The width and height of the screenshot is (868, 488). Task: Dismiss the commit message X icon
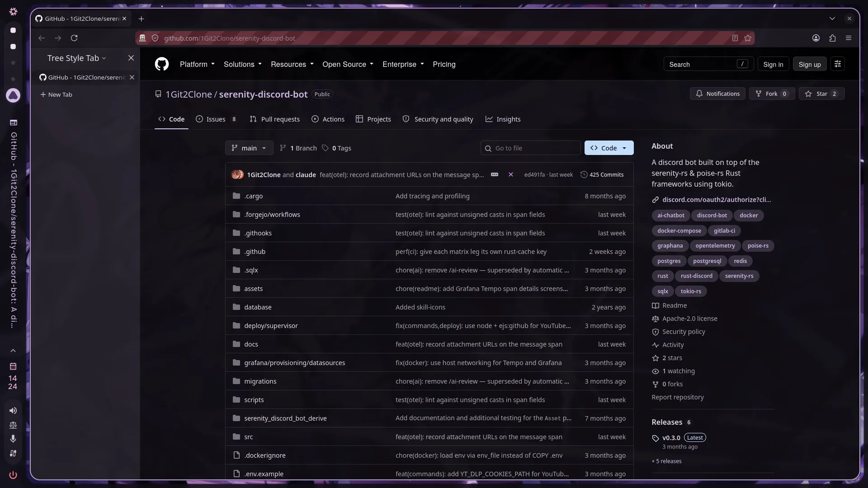point(511,174)
